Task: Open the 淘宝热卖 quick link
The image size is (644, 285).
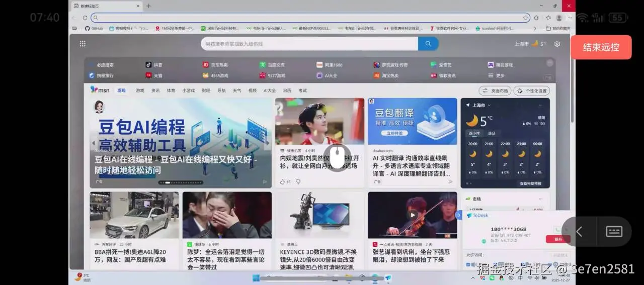Action: [386, 75]
